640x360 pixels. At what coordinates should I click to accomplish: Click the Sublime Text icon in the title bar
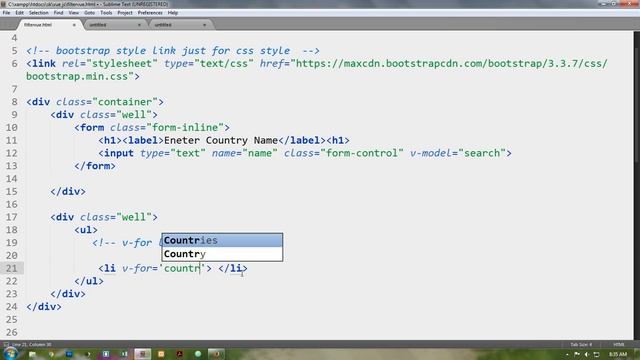pyautogui.click(x=3, y=4)
